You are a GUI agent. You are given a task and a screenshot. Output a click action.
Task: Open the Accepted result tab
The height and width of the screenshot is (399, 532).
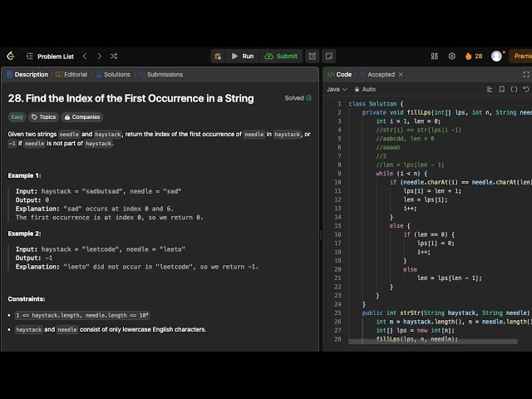pyautogui.click(x=377, y=75)
